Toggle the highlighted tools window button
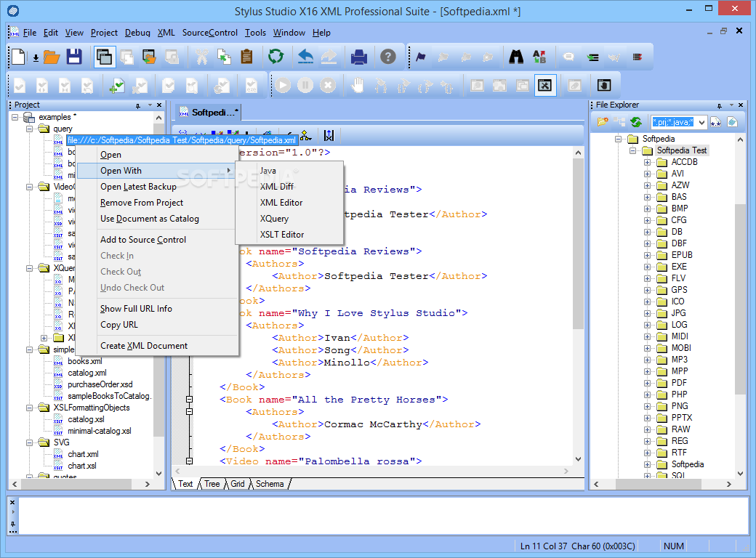This screenshot has height=558, width=756. [545, 85]
